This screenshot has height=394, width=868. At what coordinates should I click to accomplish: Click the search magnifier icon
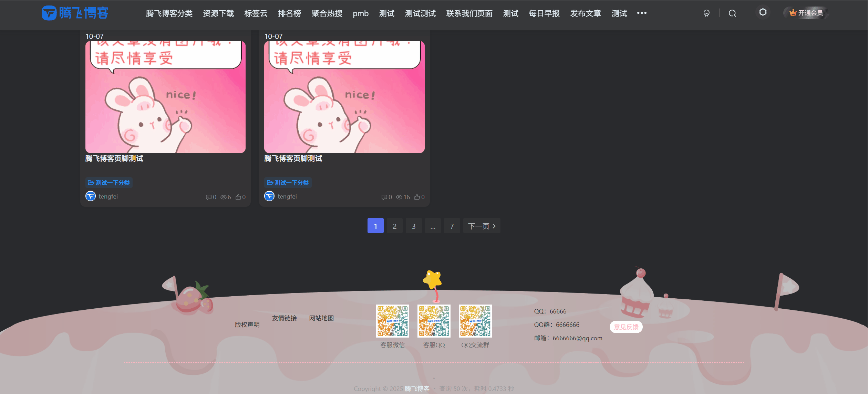click(x=732, y=13)
